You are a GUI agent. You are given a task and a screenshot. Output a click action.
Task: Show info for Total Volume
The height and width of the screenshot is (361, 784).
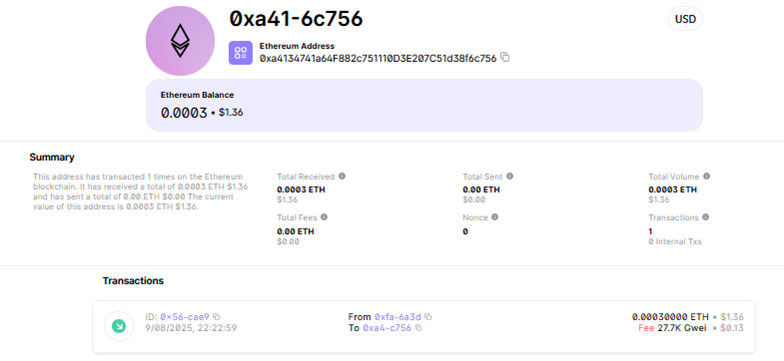point(706,176)
